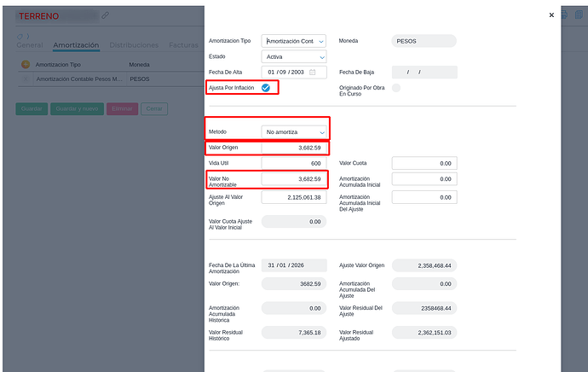Toggle the Ajusta Por Inflación checkbox
This screenshot has height=372, width=588.
point(266,88)
